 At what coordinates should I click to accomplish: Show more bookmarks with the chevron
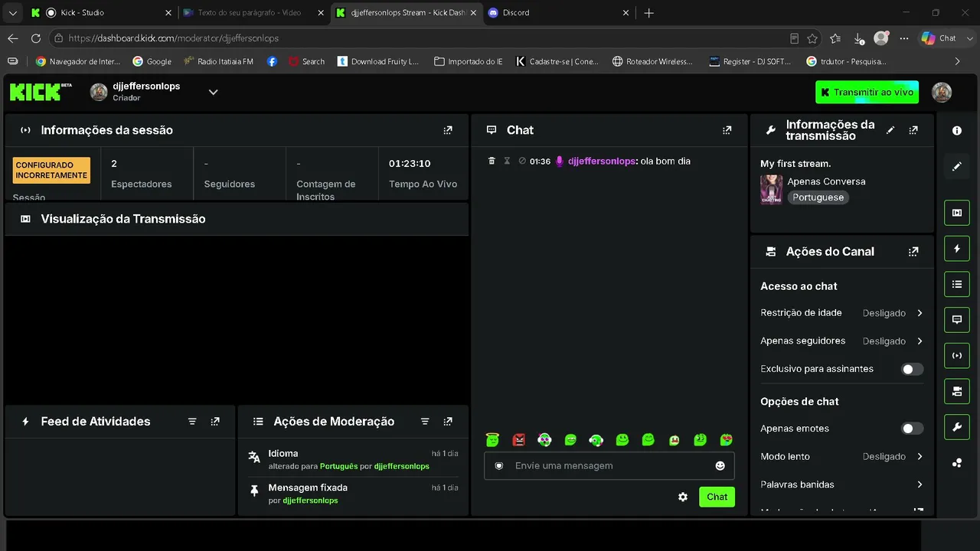coord(957,61)
